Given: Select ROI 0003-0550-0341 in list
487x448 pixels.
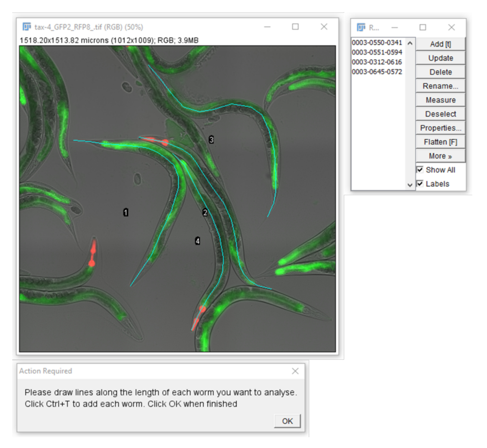Looking at the screenshot, I should click(377, 43).
